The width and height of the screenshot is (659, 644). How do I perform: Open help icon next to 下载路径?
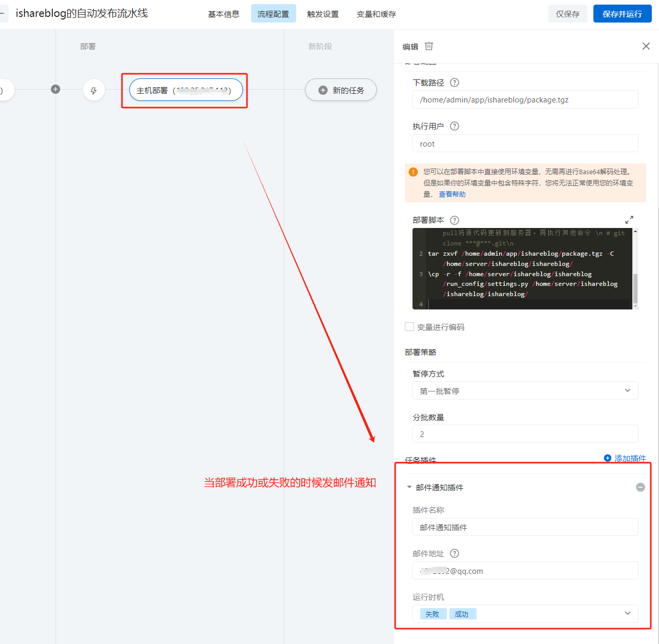coord(455,82)
